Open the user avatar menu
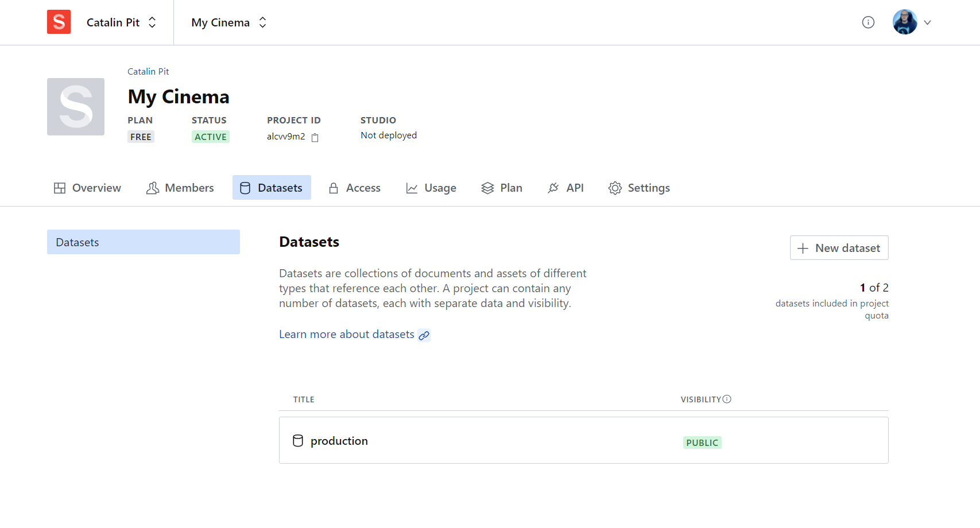 [x=905, y=22]
